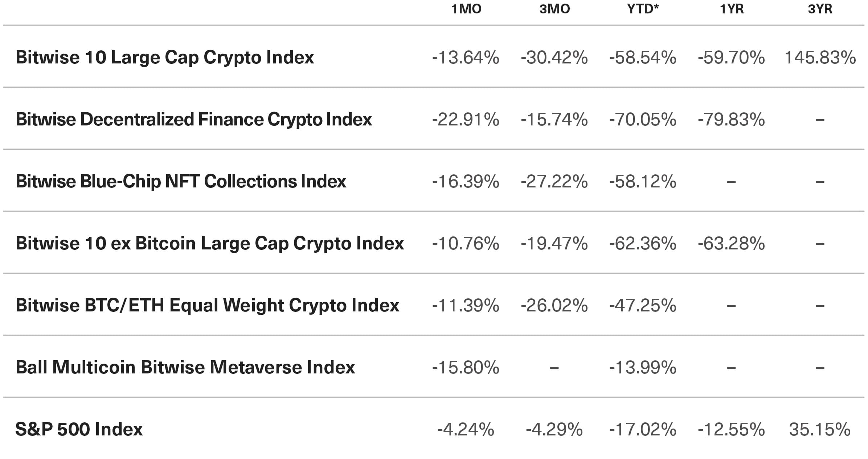
Task: Click the 35.15% S&P three-year value
Action: tap(820, 430)
